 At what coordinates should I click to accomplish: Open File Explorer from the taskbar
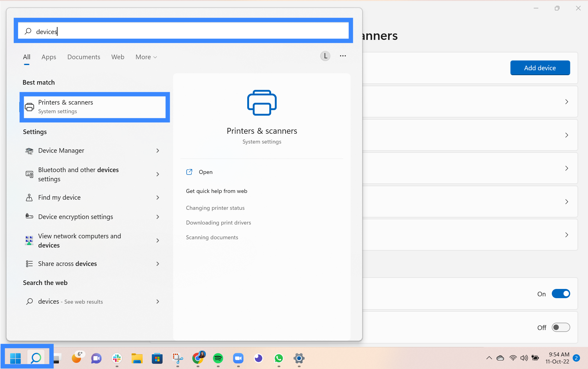[x=137, y=358]
